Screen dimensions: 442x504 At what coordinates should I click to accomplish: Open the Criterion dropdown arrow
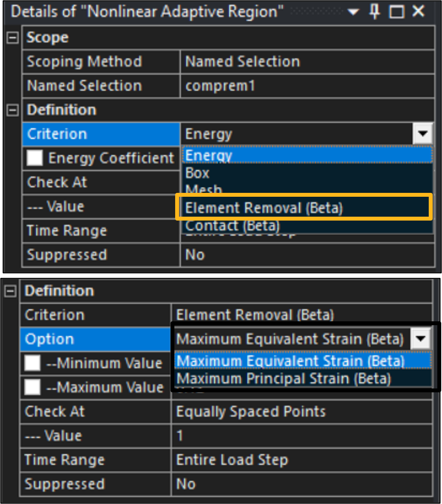point(423,134)
